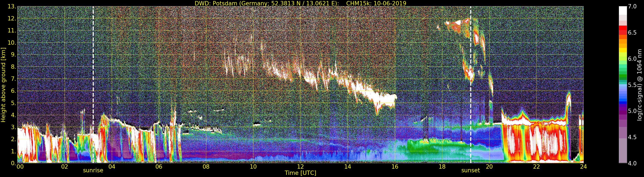Click the colorbar tick value '4.0'
The height and width of the screenshot is (177, 644).
(632, 163)
